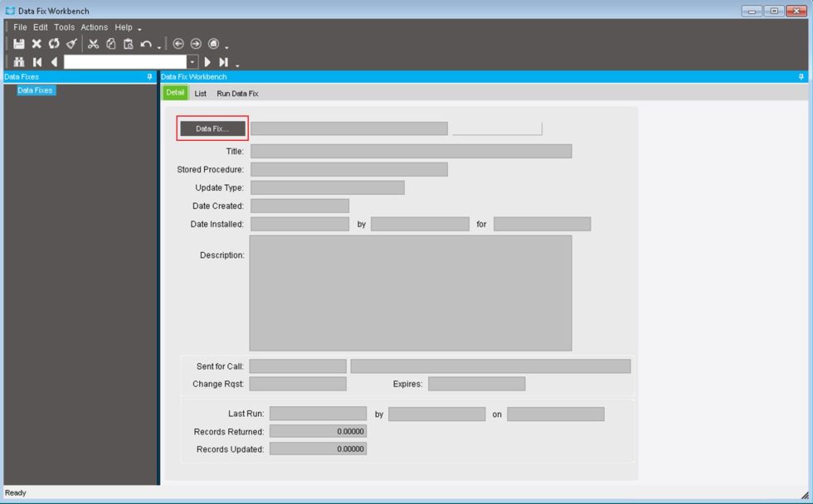Click the circled Back arrow icon
Screen dimensions: 813x504
(178, 44)
